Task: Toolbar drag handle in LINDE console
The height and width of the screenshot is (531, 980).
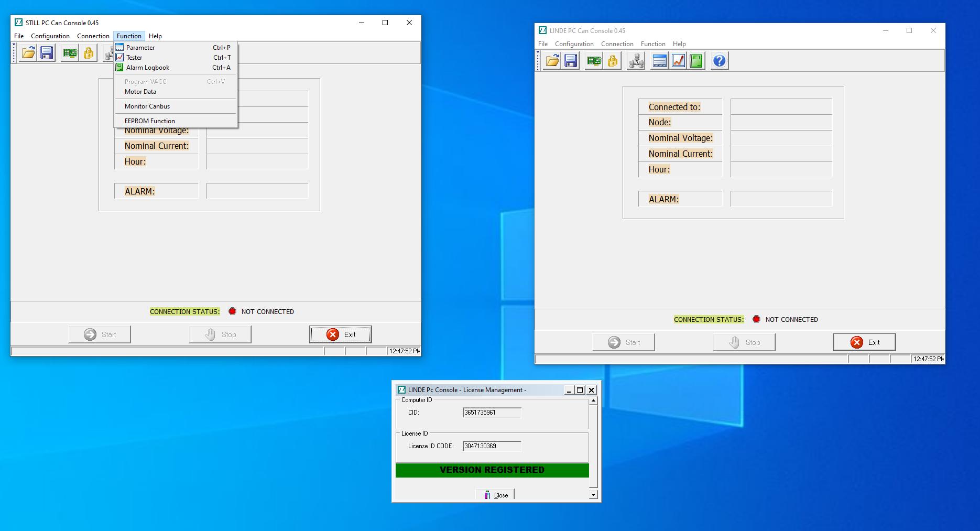Action: coord(538,60)
